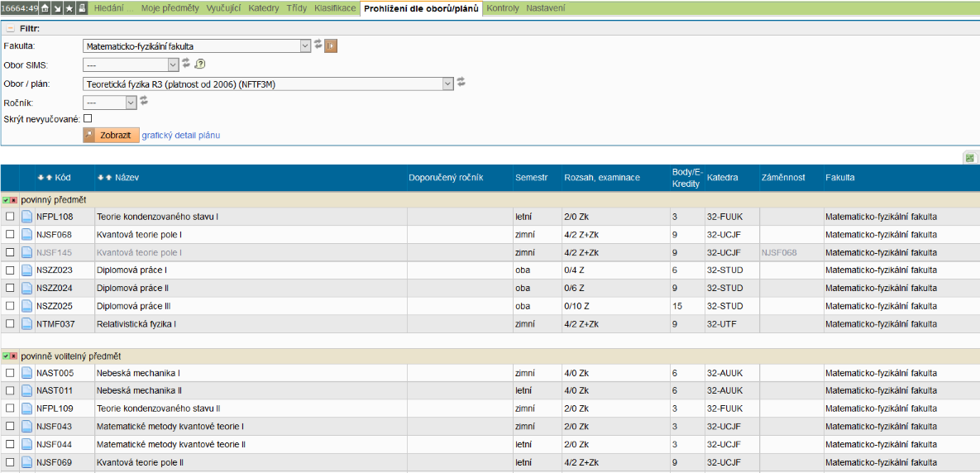Enable the Skrýt nevyučované checkbox

[88, 118]
